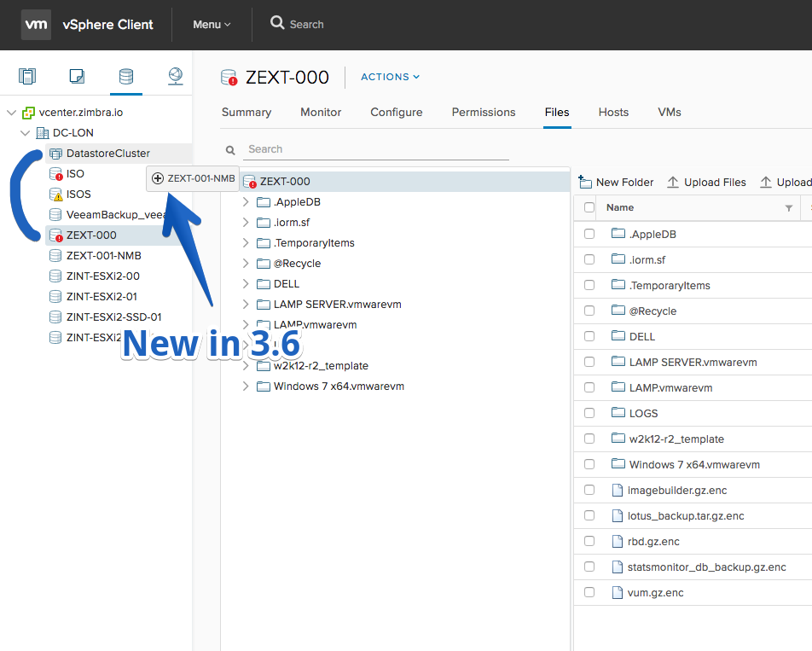Switch to the Summary tab

(x=246, y=113)
